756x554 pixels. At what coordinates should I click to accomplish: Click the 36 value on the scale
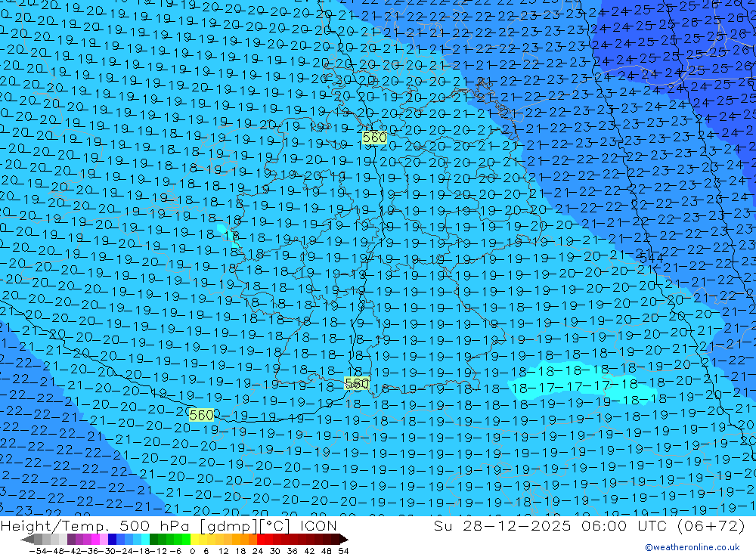(292, 551)
